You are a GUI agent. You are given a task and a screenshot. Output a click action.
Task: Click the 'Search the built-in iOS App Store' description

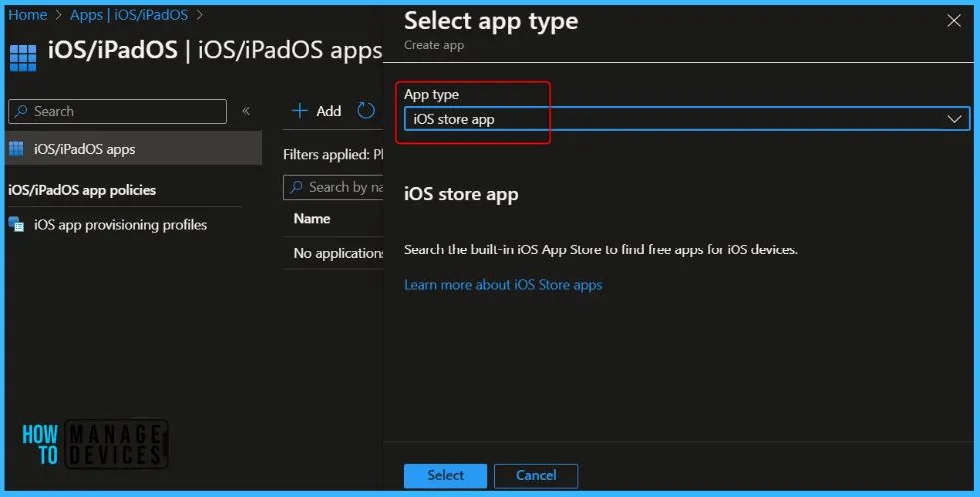click(601, 250)
